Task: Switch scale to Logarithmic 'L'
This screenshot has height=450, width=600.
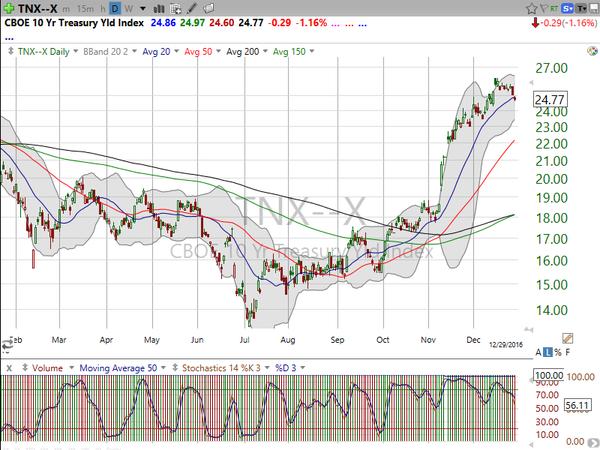Action: point(548,352)
